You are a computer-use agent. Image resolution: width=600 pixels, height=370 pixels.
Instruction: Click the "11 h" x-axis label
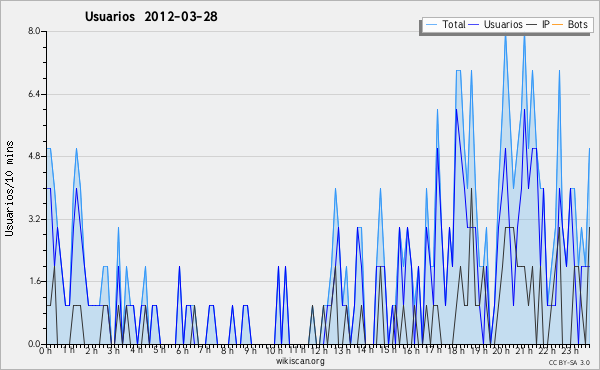tap(297, 350)
